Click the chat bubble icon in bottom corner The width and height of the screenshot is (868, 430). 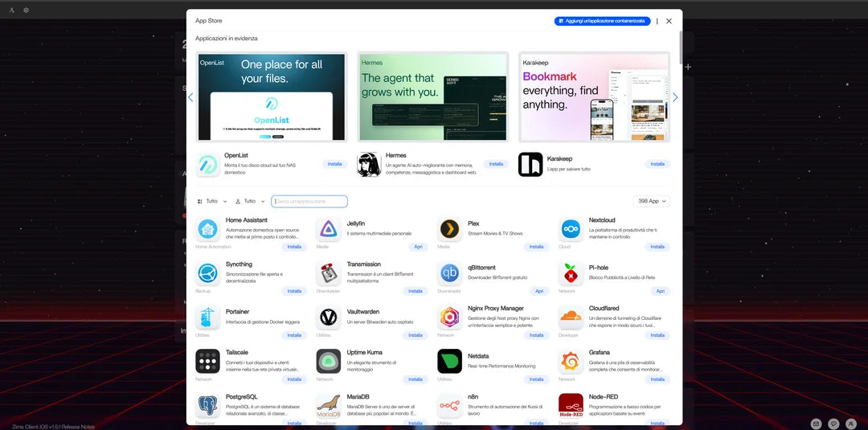pyautogui.click(x=833, y=424)
